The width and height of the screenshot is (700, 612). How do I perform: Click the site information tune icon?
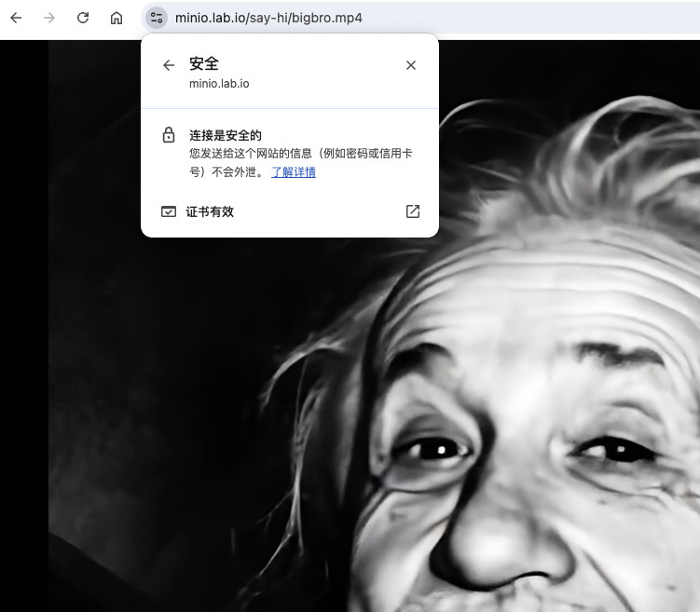pyautogui.click(x=157, y=18)
